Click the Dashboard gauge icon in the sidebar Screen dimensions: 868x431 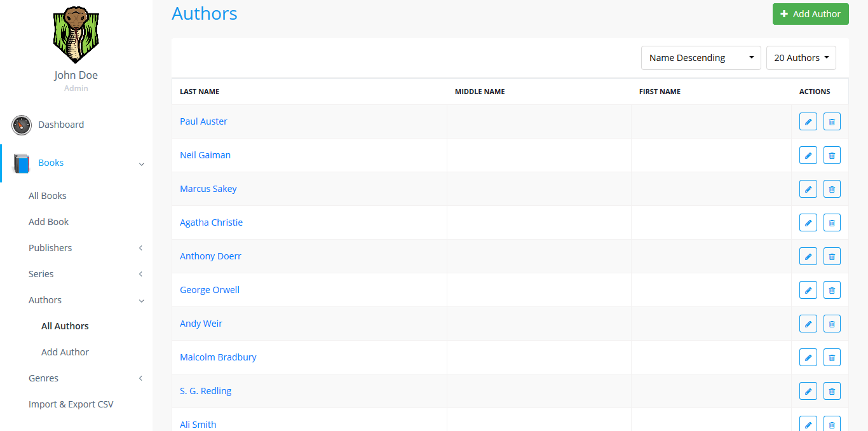pyautogui.click(x=22, y=125)
